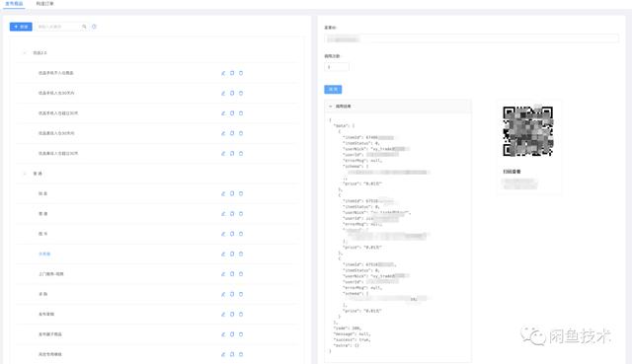Collapse the first group in the list

pos(25,52)
